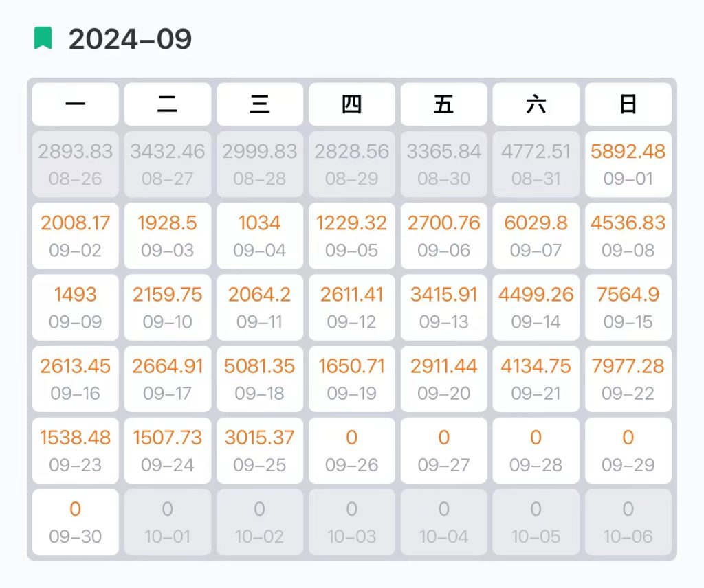Click the greyed 10-06 date cell

tap(628, 521)
